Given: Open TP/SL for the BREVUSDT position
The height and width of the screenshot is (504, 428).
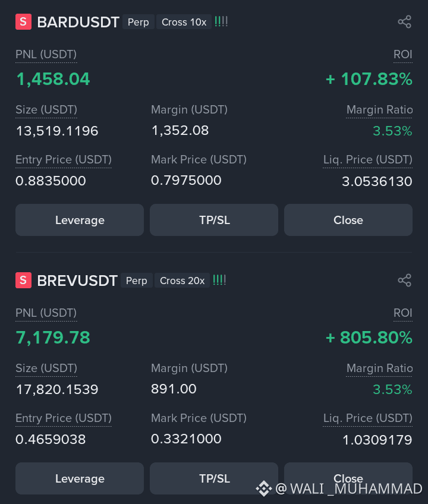Looking at the screenshot, I should click(214, 478).
